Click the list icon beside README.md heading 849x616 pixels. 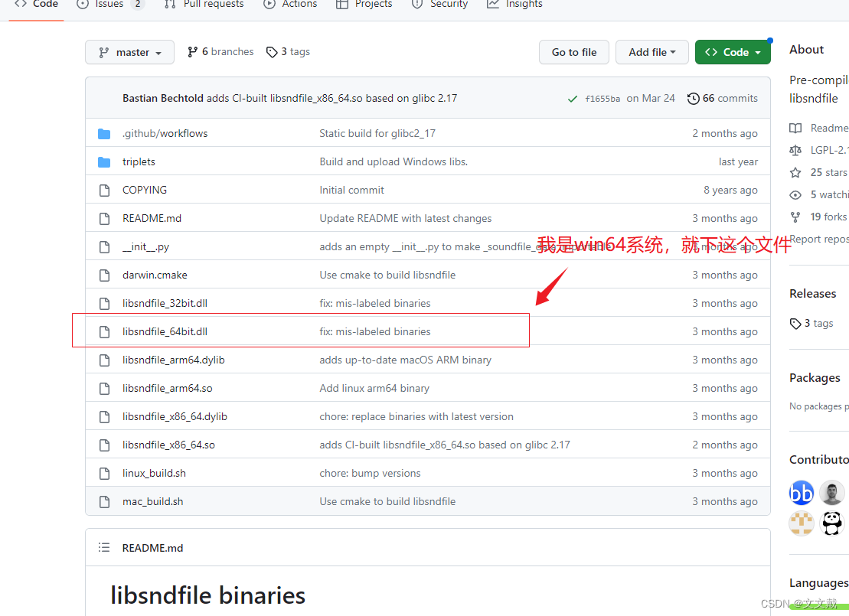(x=104, y=547)
